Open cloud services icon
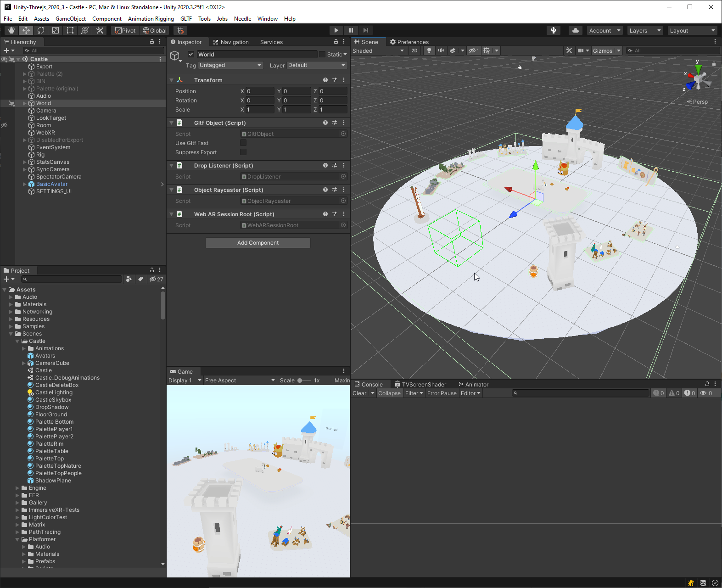This screenshot has height=588, width=722. coord(575,30)
